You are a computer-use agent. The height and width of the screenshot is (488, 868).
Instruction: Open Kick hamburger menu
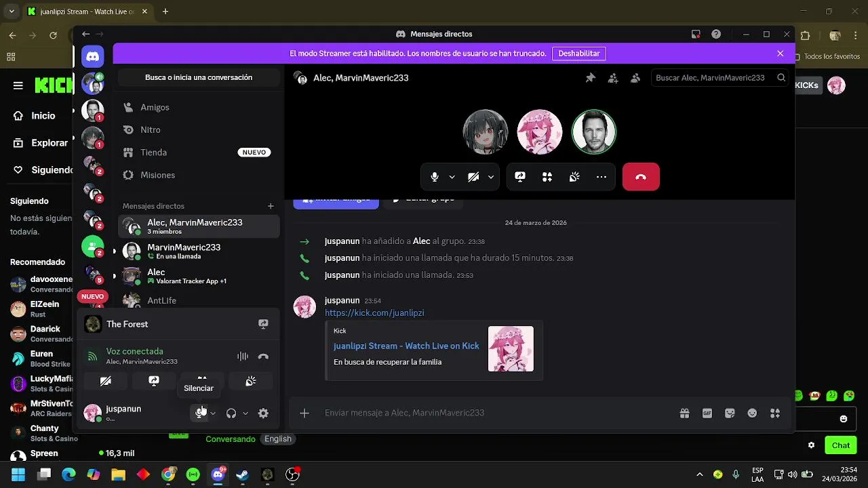coord(18,85)
